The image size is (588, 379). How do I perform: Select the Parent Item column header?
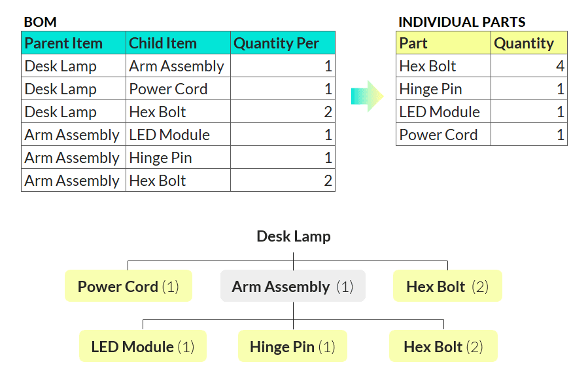point(73,43)
